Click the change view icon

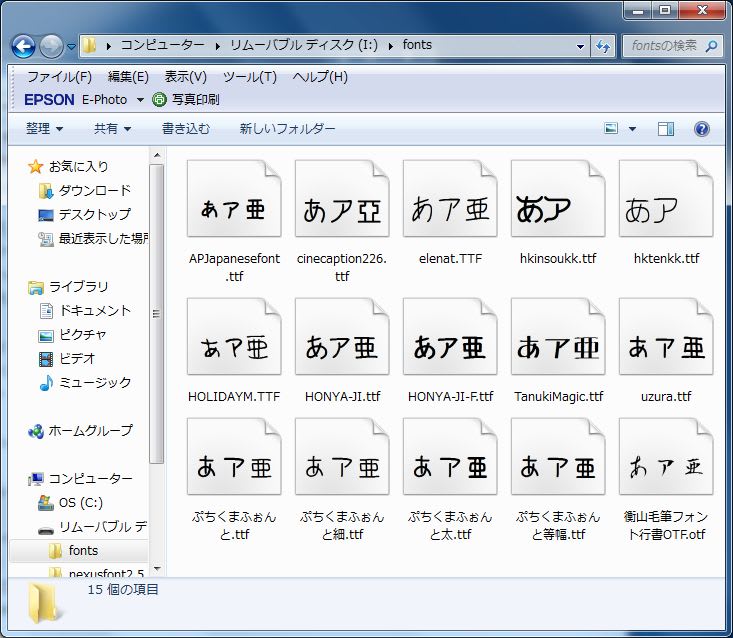tap(611, 129)
